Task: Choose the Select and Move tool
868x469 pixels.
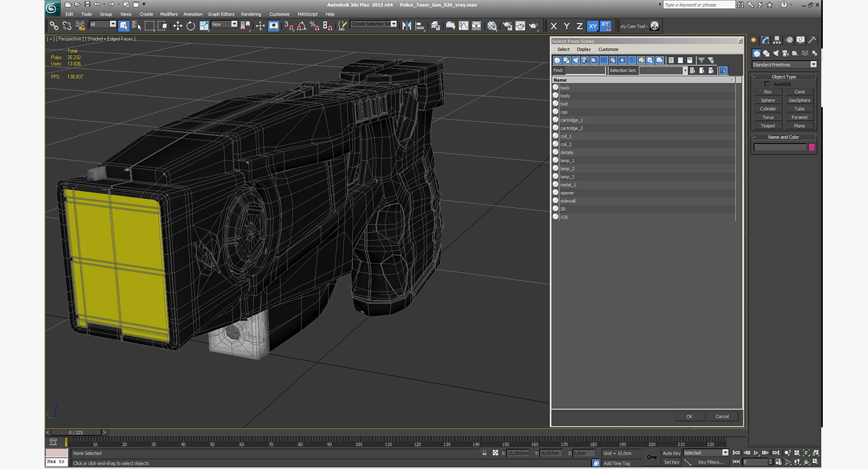Action: pos(178,26)
